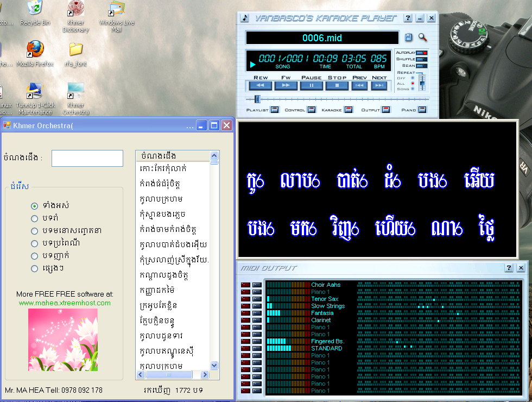
Task: Select the song 'កូលាបបាត់ដំបងអើយ' in the list
Action: point(173,244)
